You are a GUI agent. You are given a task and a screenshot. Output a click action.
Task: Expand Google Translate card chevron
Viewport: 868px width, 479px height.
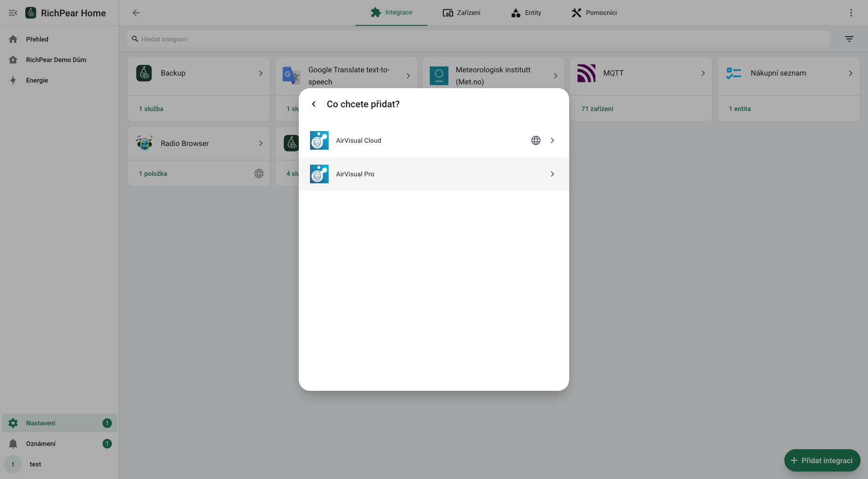coord(408,76)
